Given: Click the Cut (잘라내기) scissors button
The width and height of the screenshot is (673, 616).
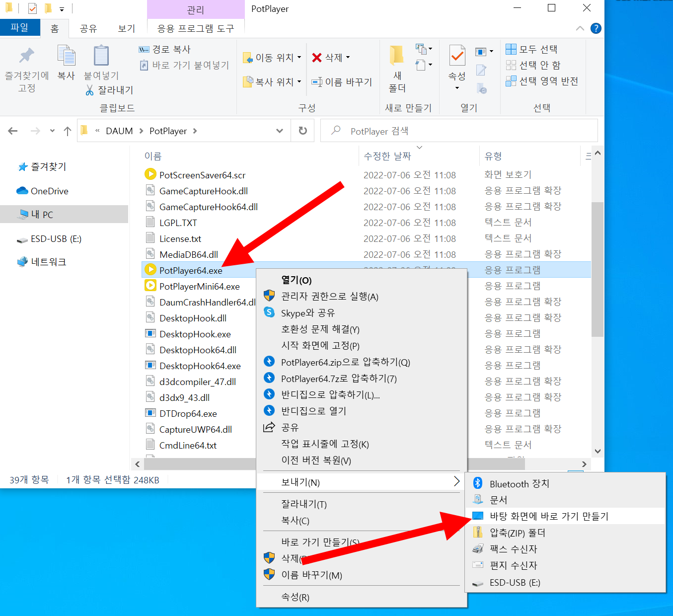Looking at the screenshot, I should coord(109,90).
